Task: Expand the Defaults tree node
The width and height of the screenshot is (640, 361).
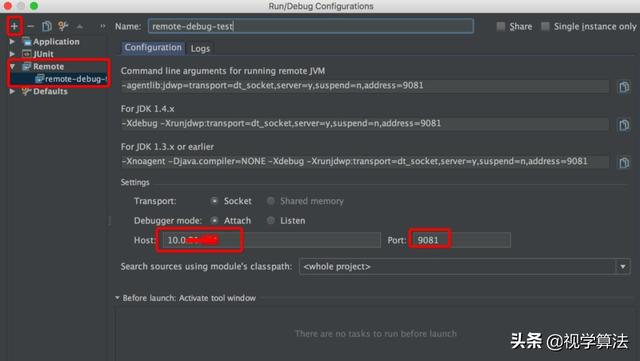Action: coord(12,91)
